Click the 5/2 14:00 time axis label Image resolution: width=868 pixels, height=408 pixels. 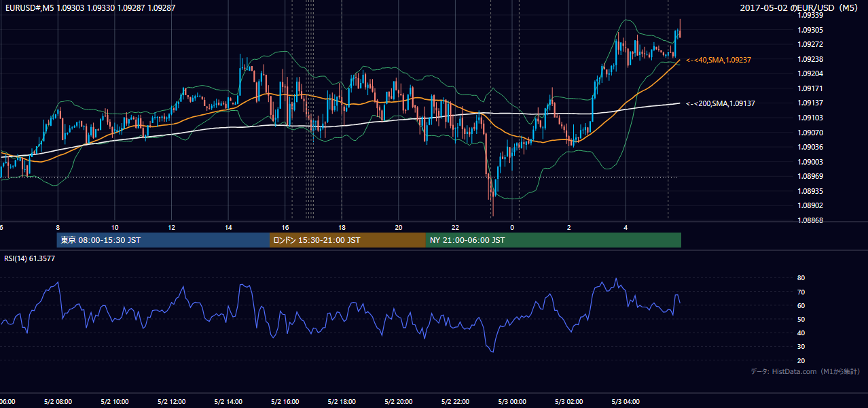point(228,402)
